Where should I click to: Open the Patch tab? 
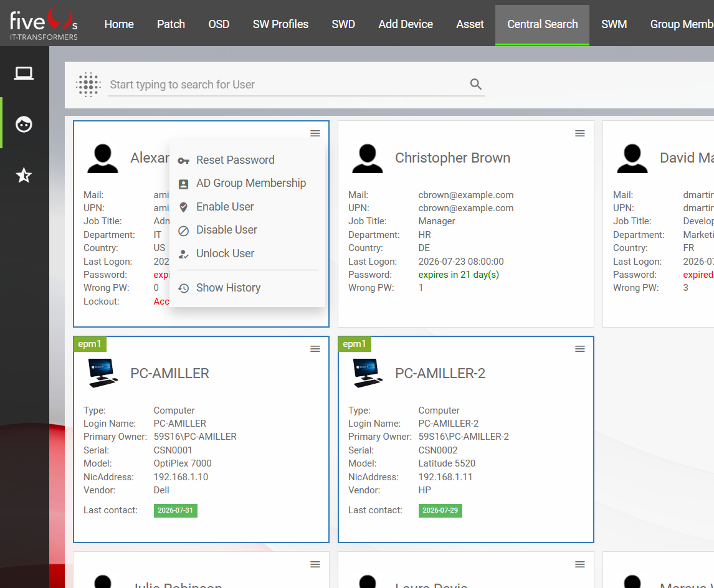(171, 24)
